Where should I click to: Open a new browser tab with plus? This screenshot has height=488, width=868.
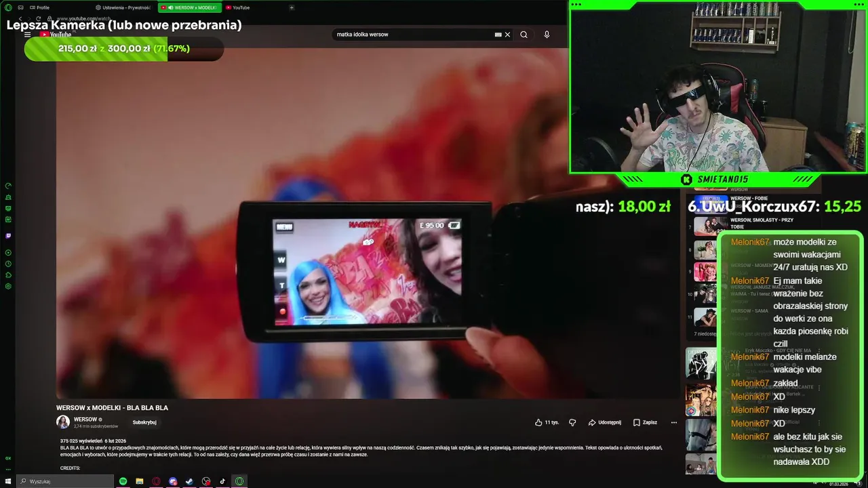click(292, 7)
